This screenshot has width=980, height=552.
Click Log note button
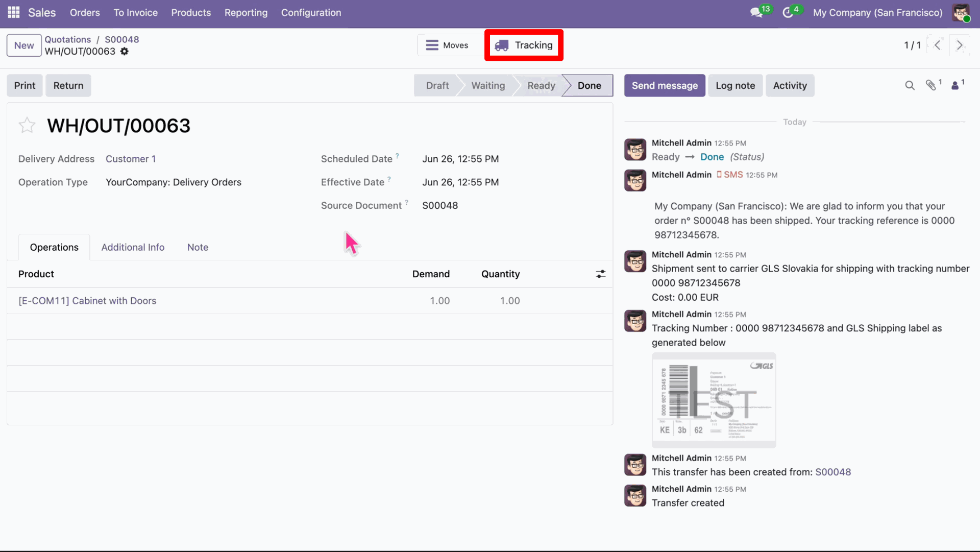pos(735,85)
